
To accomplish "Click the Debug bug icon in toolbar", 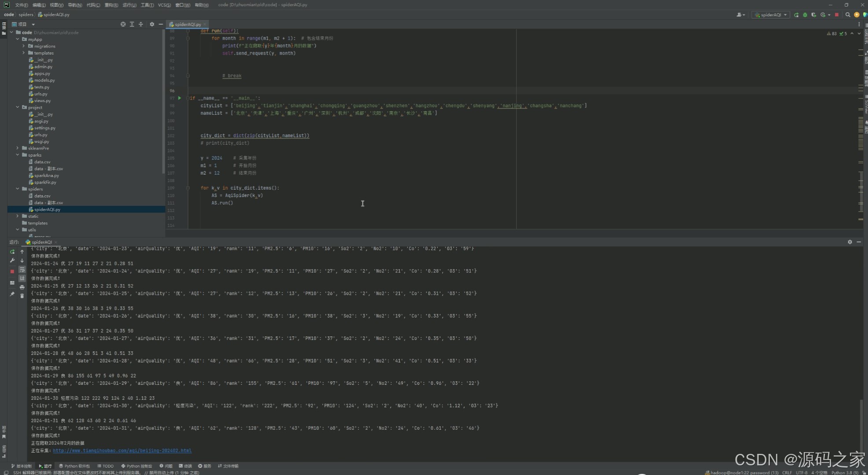I will [805, 15].
